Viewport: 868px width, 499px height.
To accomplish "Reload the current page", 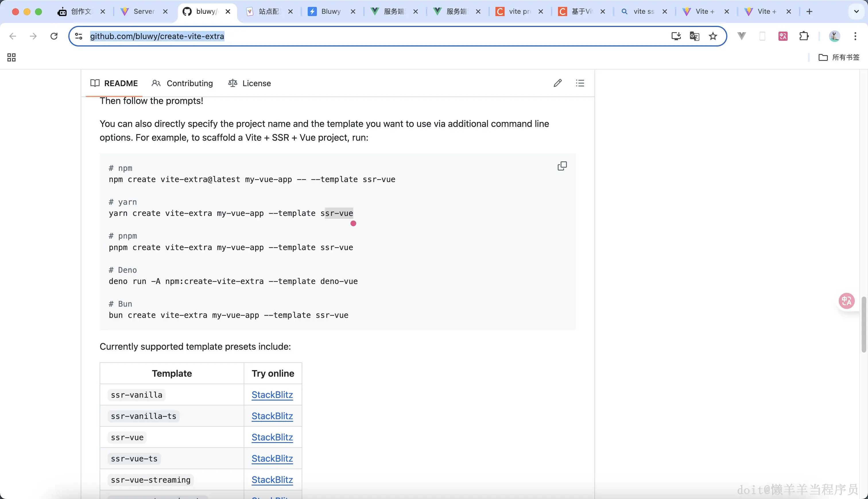I will pos(54,36).
